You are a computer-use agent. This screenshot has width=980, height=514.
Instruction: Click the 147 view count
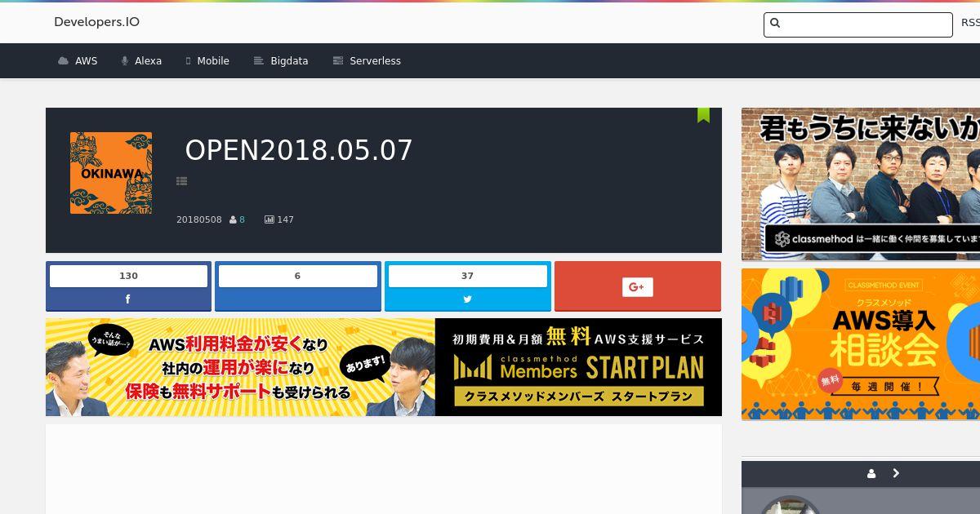click(285, 219)
